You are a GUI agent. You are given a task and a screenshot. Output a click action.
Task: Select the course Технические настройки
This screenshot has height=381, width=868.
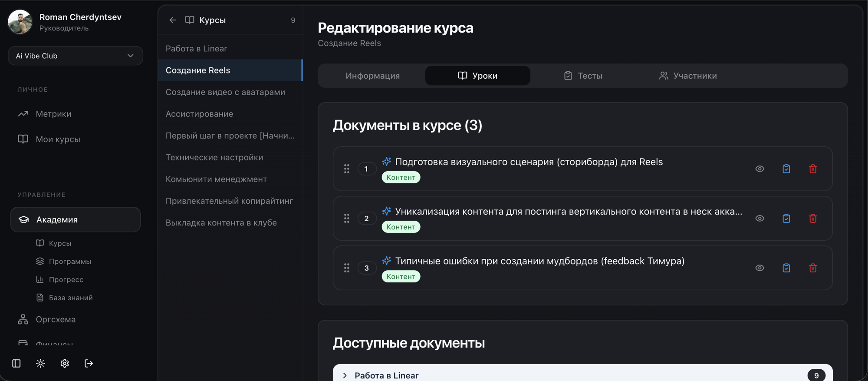tap(230, 157)
